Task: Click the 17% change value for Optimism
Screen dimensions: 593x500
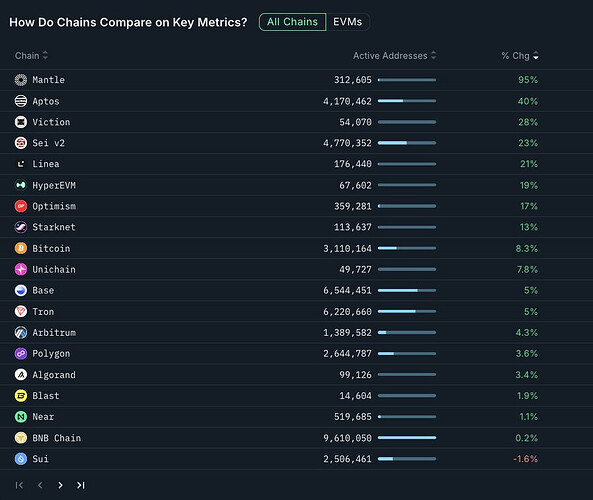Action: coord(529,206)
